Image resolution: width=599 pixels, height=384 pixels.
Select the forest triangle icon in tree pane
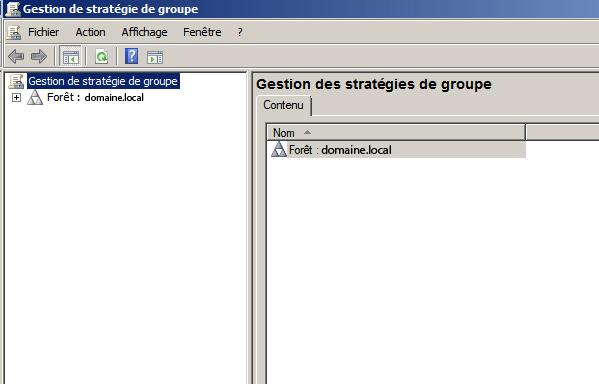pyautogui.click(x=35, y=97)
